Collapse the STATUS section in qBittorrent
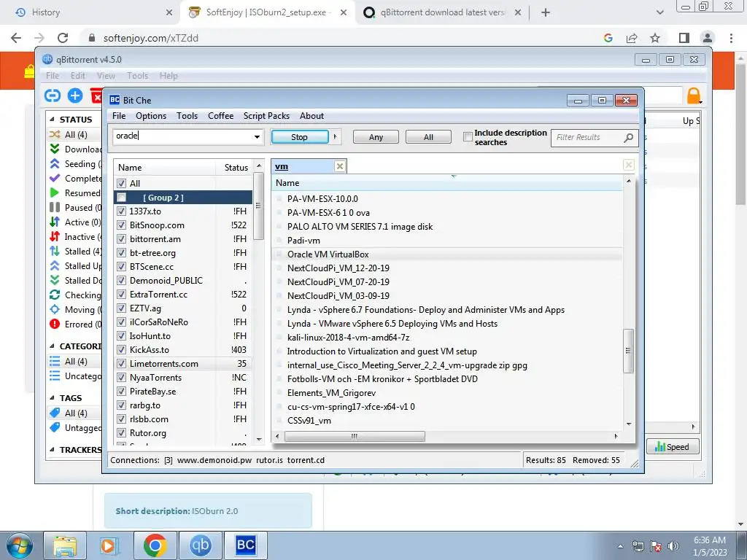Screen dimensions: 747x560 click(x=52, y=119)
